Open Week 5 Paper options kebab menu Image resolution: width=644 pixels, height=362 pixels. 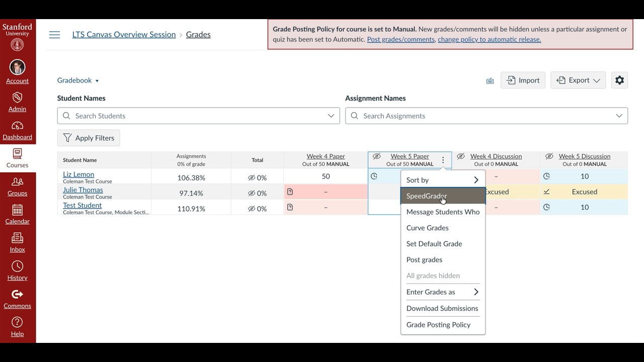(x=443, y=160)
